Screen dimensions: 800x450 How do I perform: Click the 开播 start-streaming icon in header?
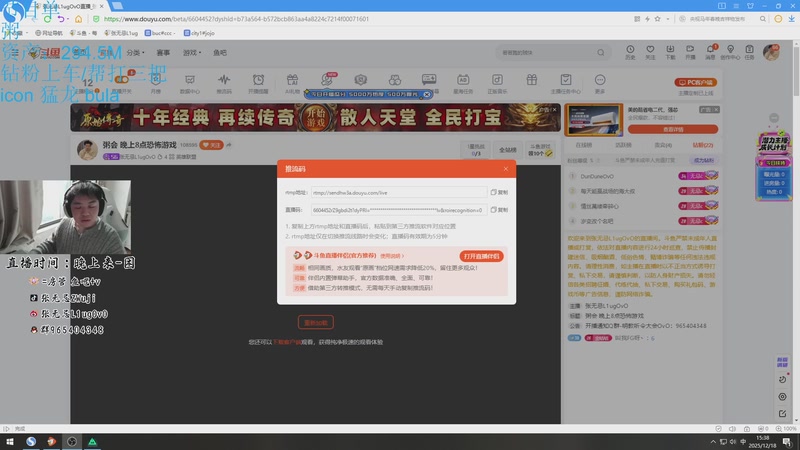690,52
